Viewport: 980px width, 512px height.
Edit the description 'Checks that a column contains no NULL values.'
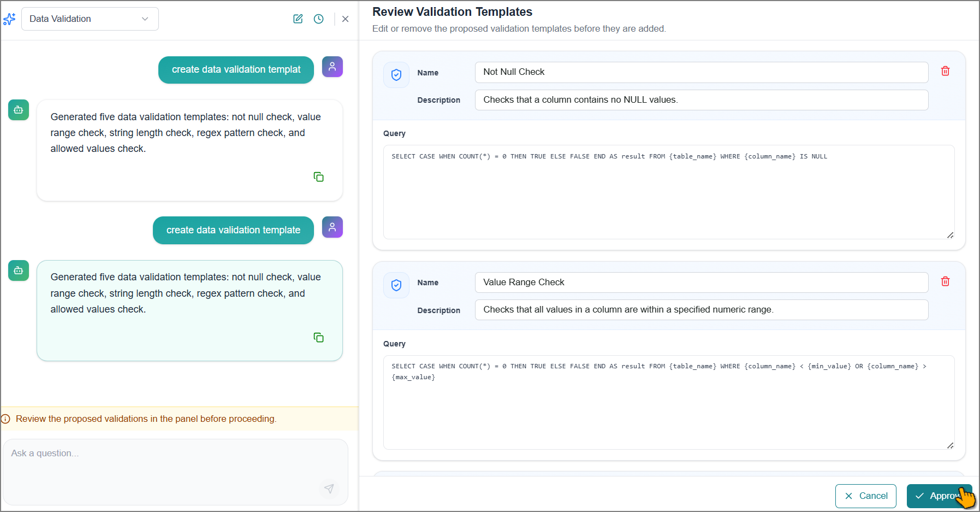point(702,100)
